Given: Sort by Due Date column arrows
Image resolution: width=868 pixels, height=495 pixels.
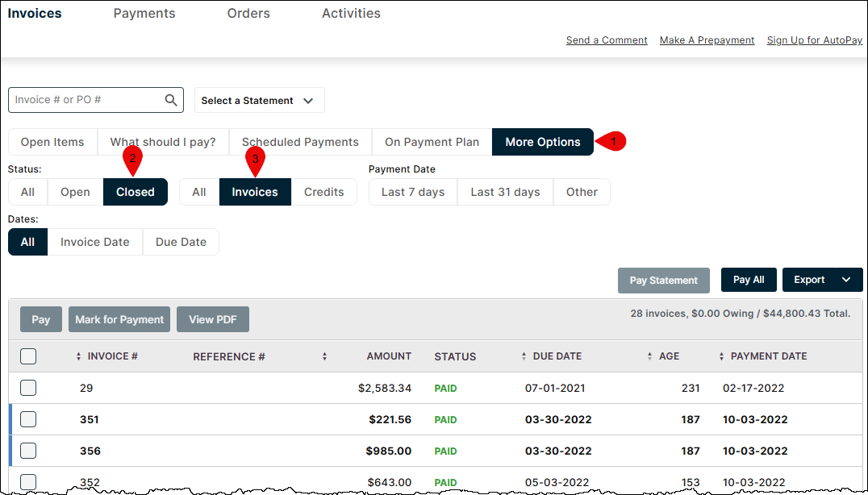Looking at the screenshot, I should 524,356.
